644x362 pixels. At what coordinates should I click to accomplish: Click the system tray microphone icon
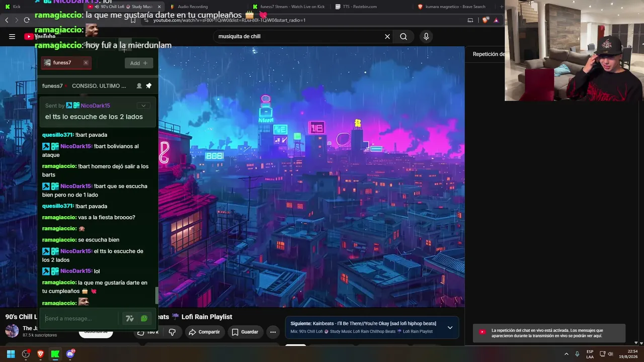pyautogui.click(x=577, y=354)
